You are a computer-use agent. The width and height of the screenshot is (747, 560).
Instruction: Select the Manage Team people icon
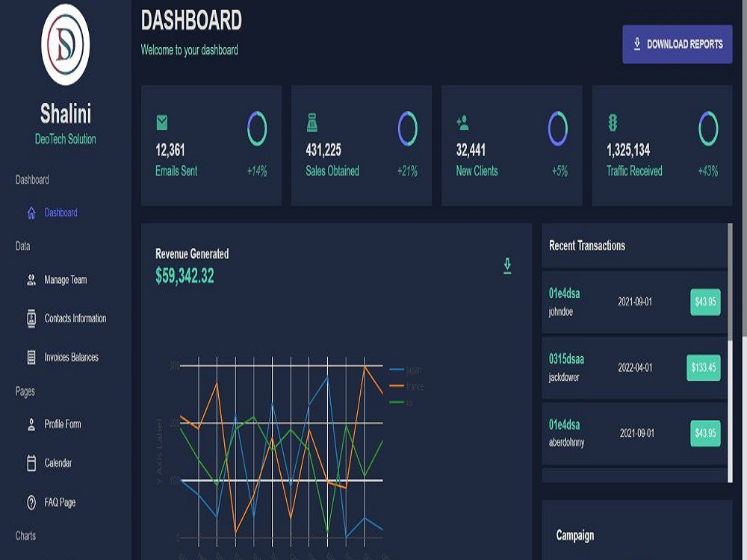pos(31,279)
